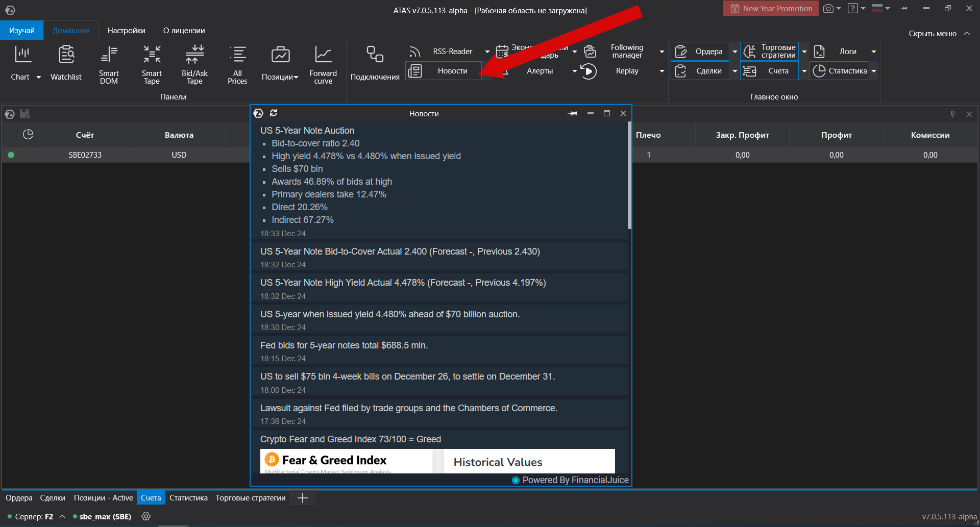This screenshot has width=980, height=527.
Task: Launch the Smart DOM panel
Action: pyautogui.click(x=109, y=64)
